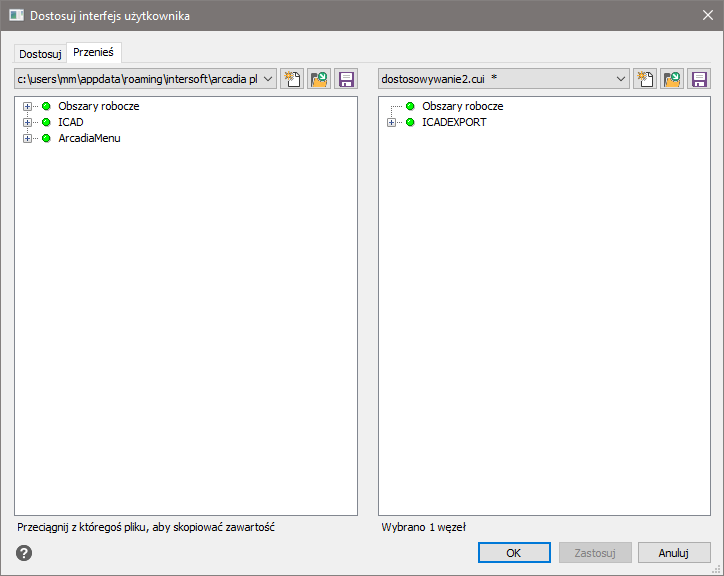Open left file path dropdown

(267, 79)
